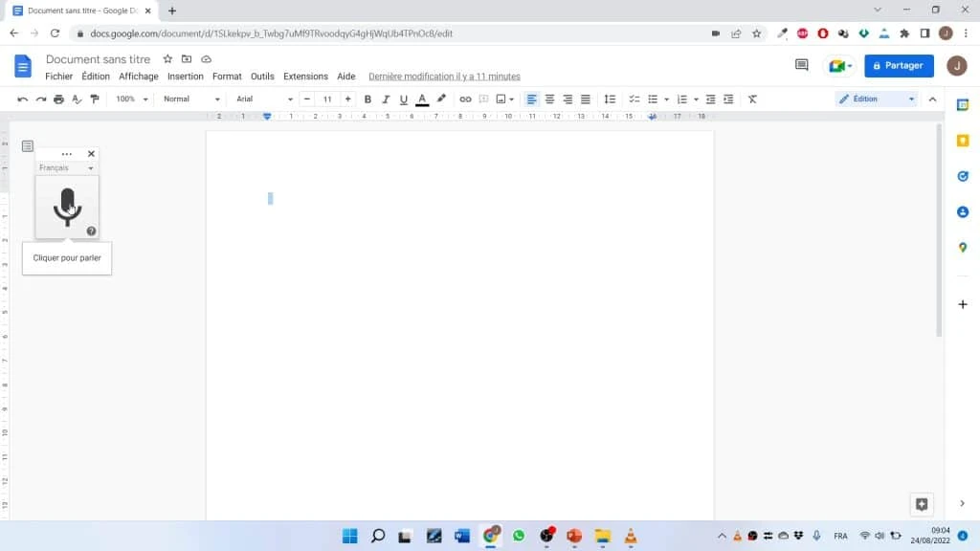The height and width of the screenshot is (551, 980).
Task: Hide the menus with the chevron arrow
Action: click(932, 99)
